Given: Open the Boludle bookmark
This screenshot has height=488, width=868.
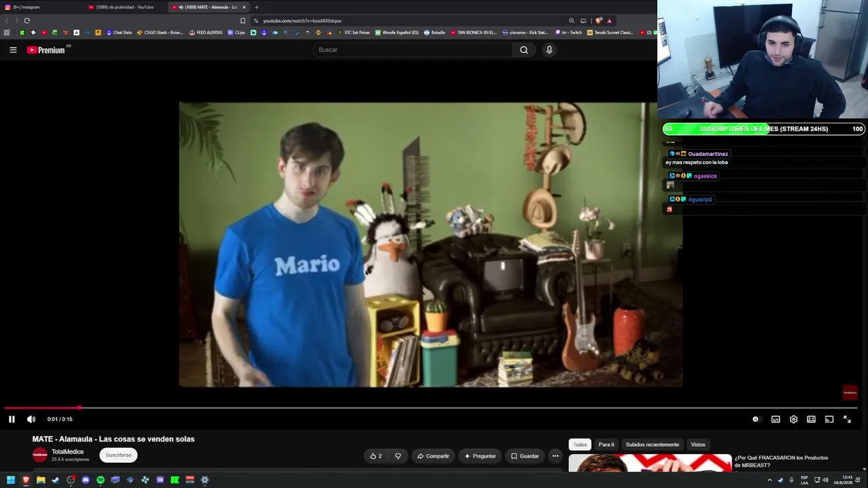Looking at the screenshot, I should tap(435, 33).
